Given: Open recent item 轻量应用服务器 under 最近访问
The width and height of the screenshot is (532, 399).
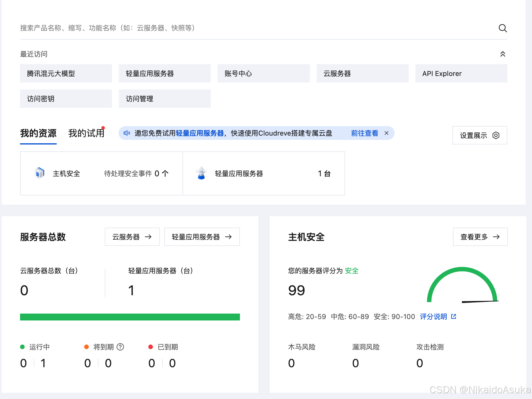Looking at the screenshot, I should pyautogui.click(x=165, y=73).
